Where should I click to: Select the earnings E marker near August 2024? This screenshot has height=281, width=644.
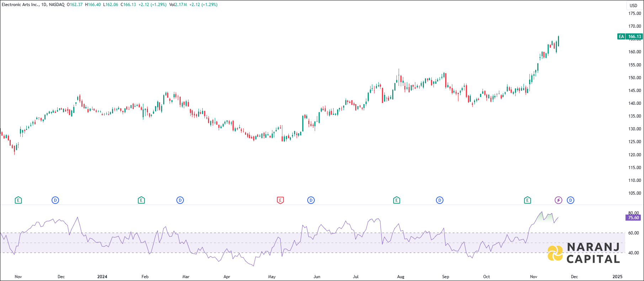396,200
